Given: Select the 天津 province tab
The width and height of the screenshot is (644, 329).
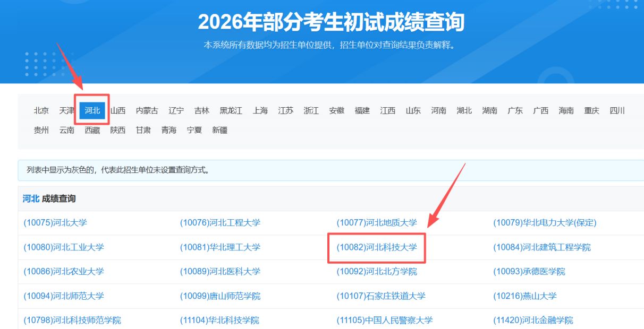Looking at the screenshot, I should point(67,111).
